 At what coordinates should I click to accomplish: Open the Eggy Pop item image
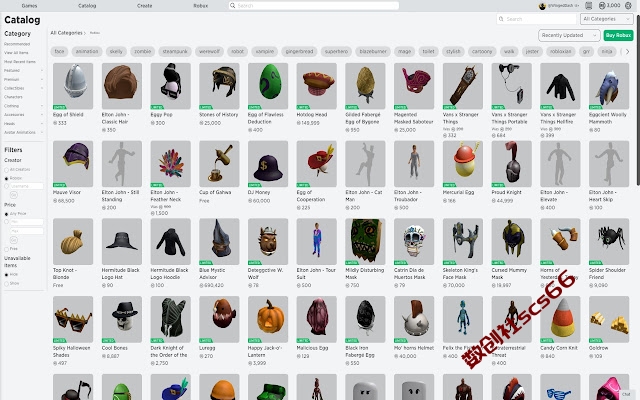pyautogui.click(x=171, y=86)
